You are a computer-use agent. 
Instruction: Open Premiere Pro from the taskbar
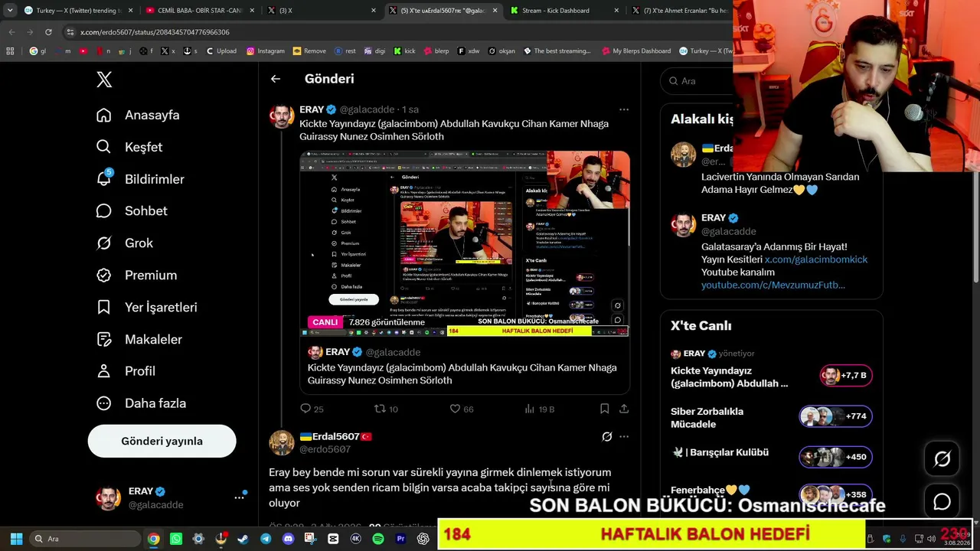[400, 539]
